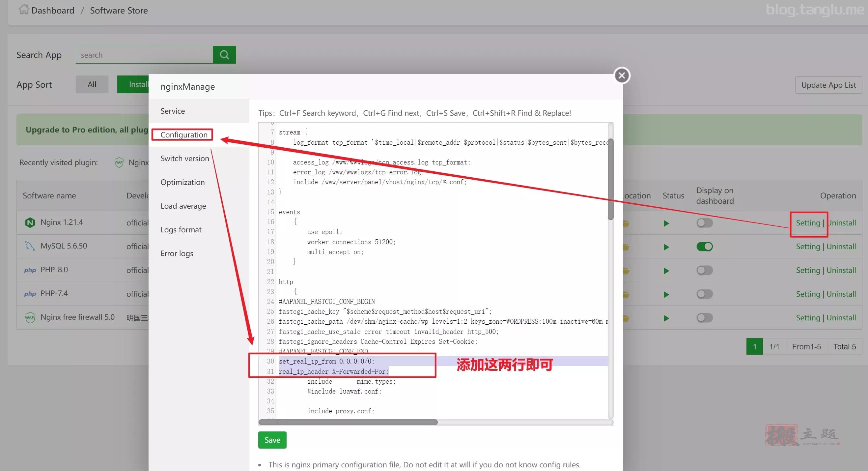868x471 pixels.
Task: Open the Logs format tab
Action: tap(199, 230)
